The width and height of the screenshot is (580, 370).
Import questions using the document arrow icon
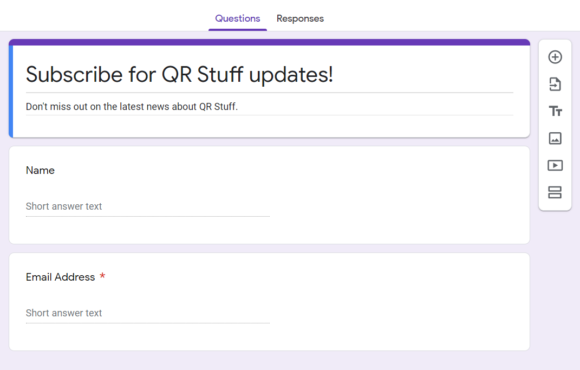[555, 84]
